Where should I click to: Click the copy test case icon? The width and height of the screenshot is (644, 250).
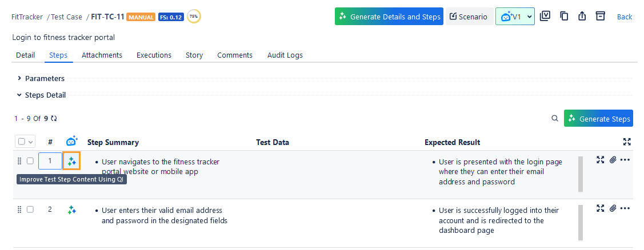(x=564, y=17)
